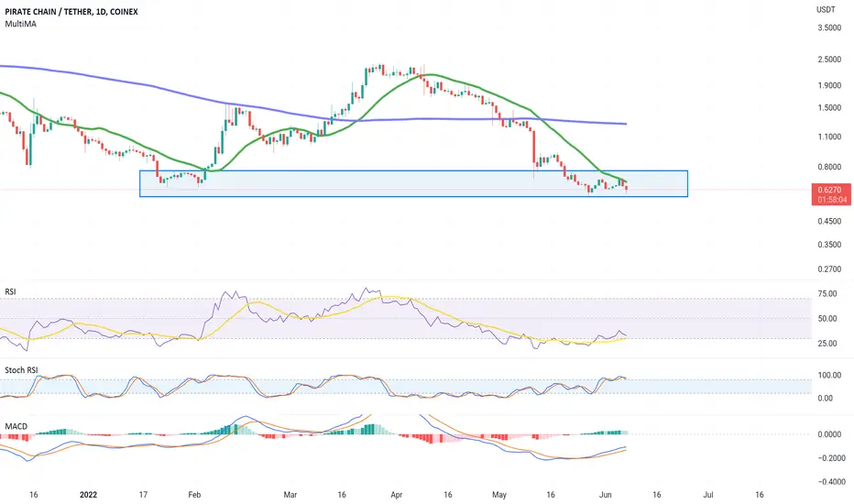Click the Stoch RSI 0.00 scale value

click(x=825, y=399)
